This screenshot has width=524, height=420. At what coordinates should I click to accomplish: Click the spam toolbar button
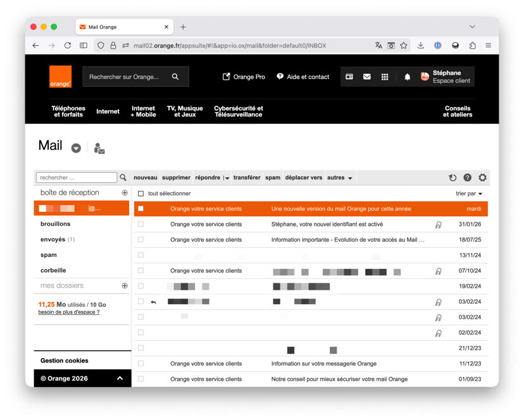tap(273, 178)
